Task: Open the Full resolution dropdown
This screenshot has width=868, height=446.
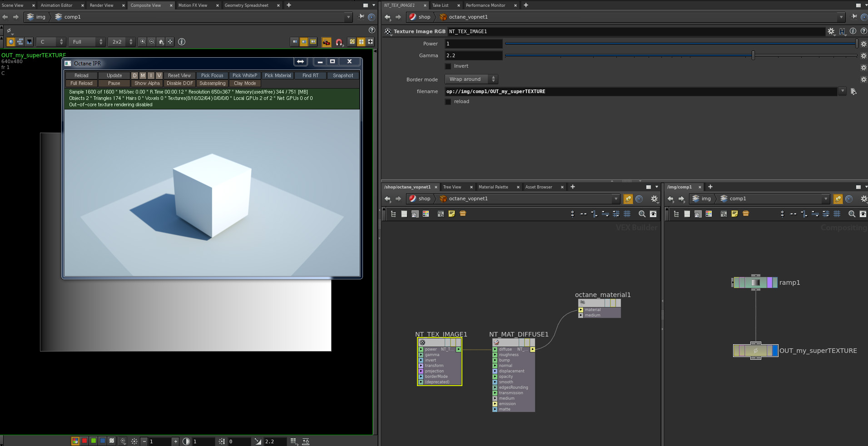Action: click(87, 42)
